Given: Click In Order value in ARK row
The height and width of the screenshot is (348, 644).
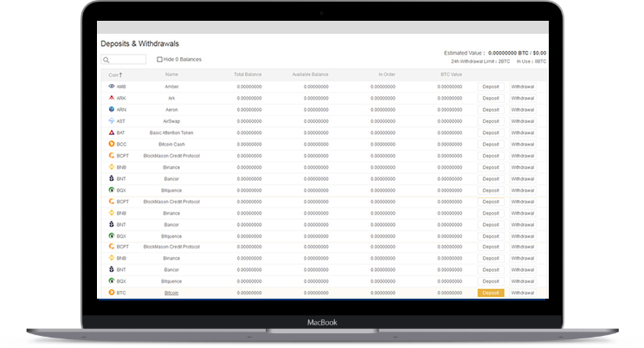Looking at the screenshot, I should [x=383, y=98].
